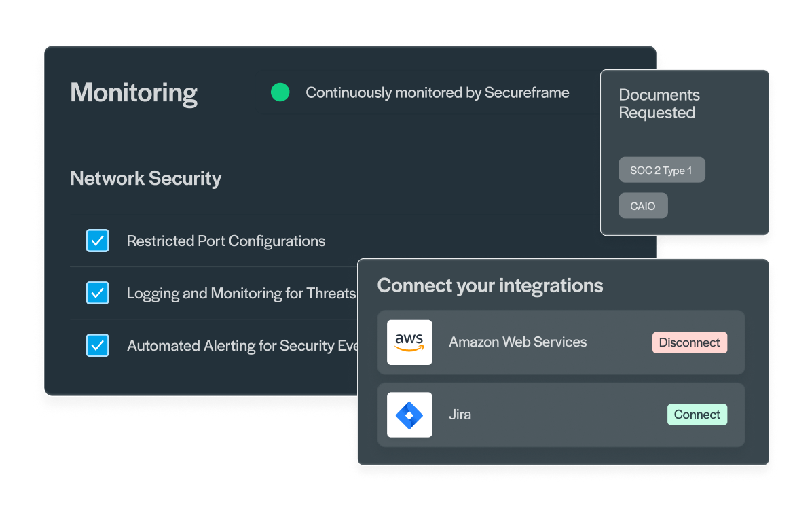Uncheck the Logging and Monitoring for Threats checkbox
This screenshot has height=511, width=812.
coord(98,293)
